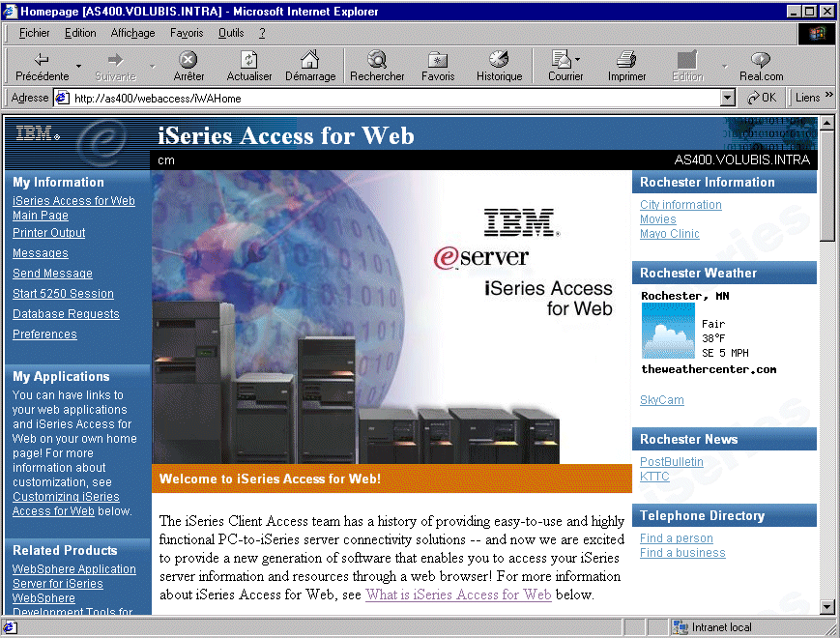Open the Suivante history dropdown arrow
Image resolution: width=840 pixels, height=638 pixels.
[x=153, y=67]
